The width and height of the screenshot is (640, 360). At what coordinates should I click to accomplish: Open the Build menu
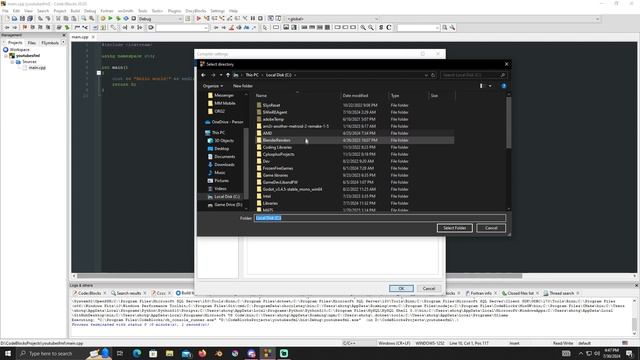coord(76,11)
